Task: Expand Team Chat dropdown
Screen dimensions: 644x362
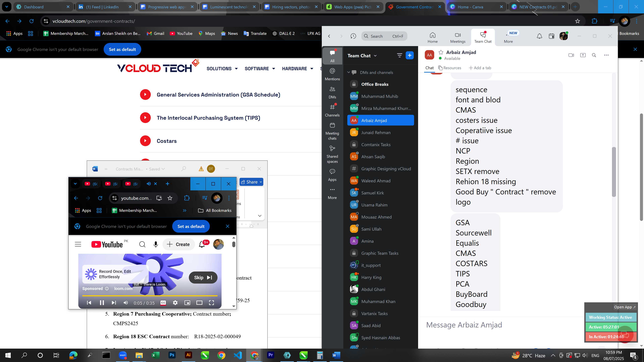Action: coord(375,56)
